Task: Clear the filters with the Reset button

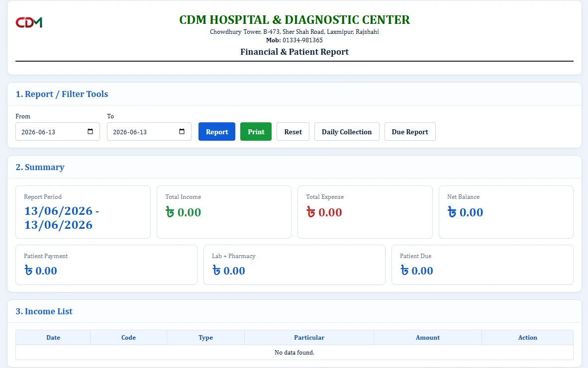Action: (x=293, y=132)
